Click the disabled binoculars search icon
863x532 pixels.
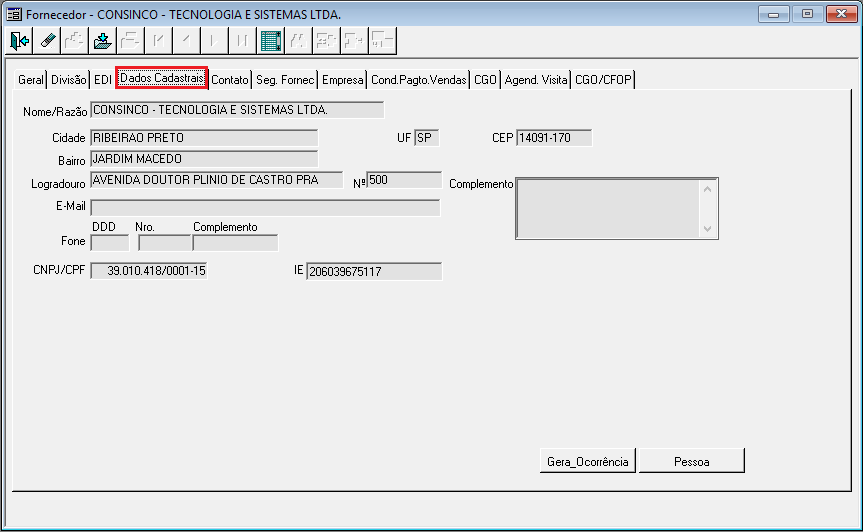pyautogui.click(x=298, y=41)
